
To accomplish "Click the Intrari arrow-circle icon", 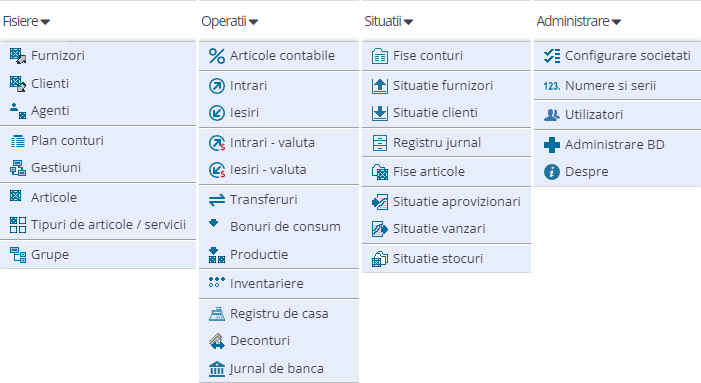I will coord(217,86).
